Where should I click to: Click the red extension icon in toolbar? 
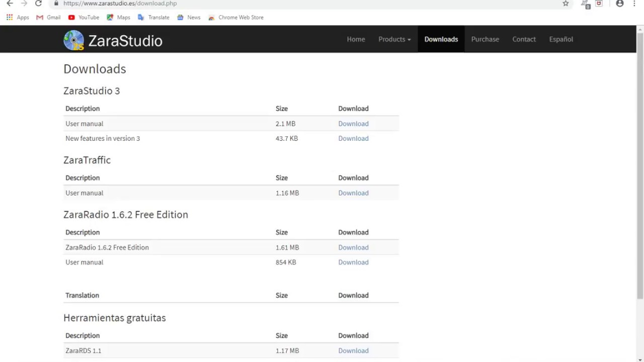pyautogui.click(x=599, y=4)
